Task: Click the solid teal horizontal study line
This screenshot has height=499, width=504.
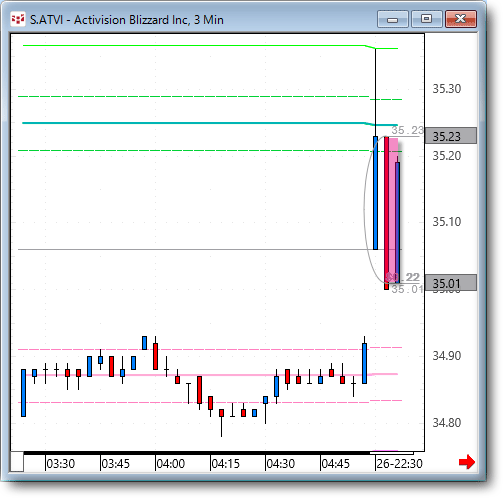Action: [x=210, y=123]
